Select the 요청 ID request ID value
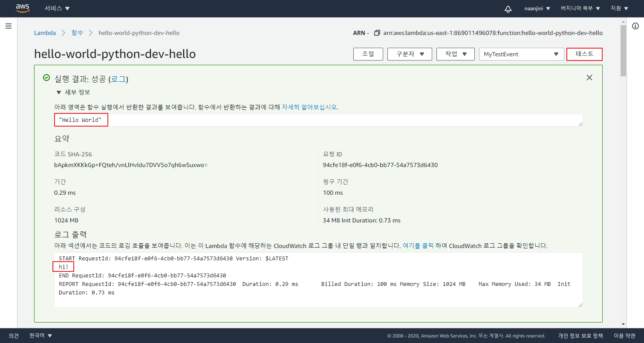This screenshot has height=343, width=644. click(x=380, y=165)
